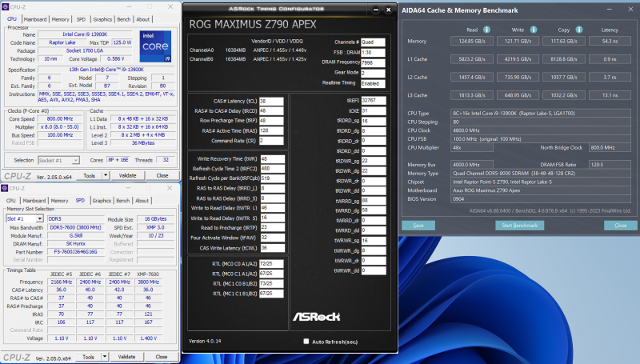
Task: Enable the Auto Refresh(sec) checkbox
Action: pos(306,342)
